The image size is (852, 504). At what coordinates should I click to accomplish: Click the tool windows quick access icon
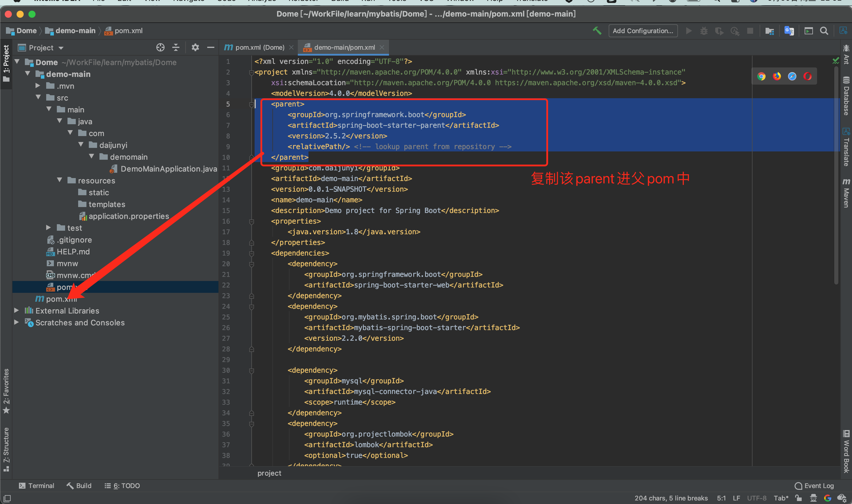[x=7, y=498]
